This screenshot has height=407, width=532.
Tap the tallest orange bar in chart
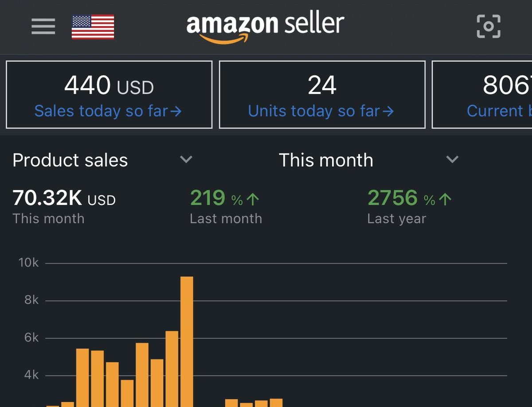coord(187,341)
